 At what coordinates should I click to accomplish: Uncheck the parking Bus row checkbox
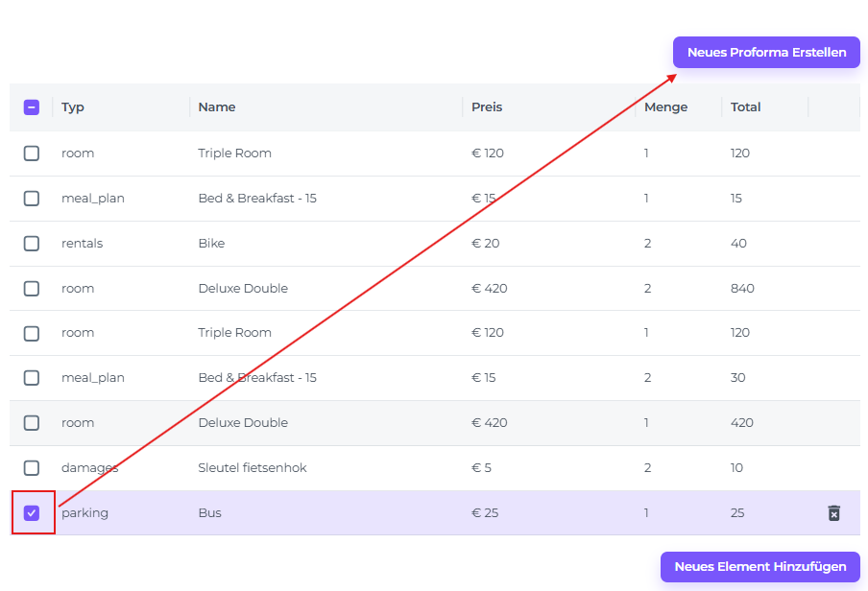pos(32,513)
